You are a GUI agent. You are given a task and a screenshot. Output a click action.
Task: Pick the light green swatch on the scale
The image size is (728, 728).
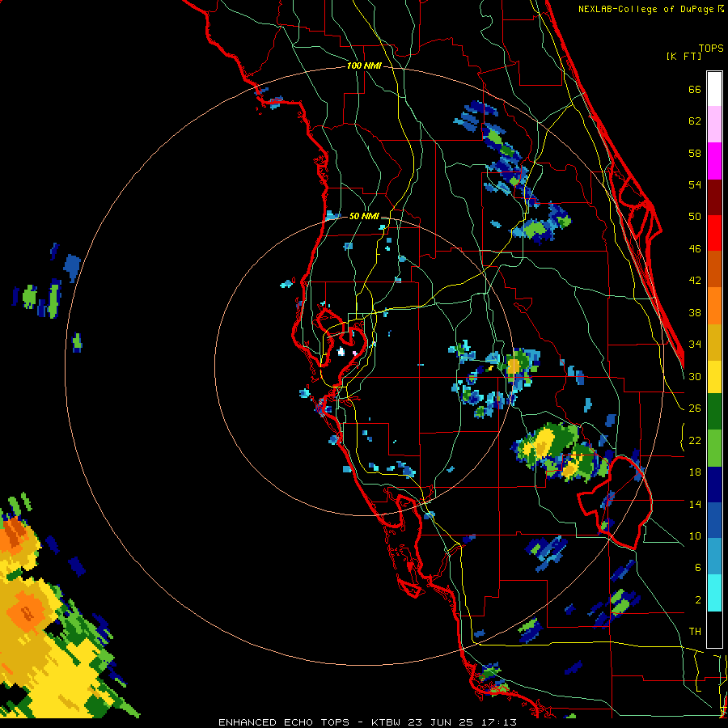[714, 448]
